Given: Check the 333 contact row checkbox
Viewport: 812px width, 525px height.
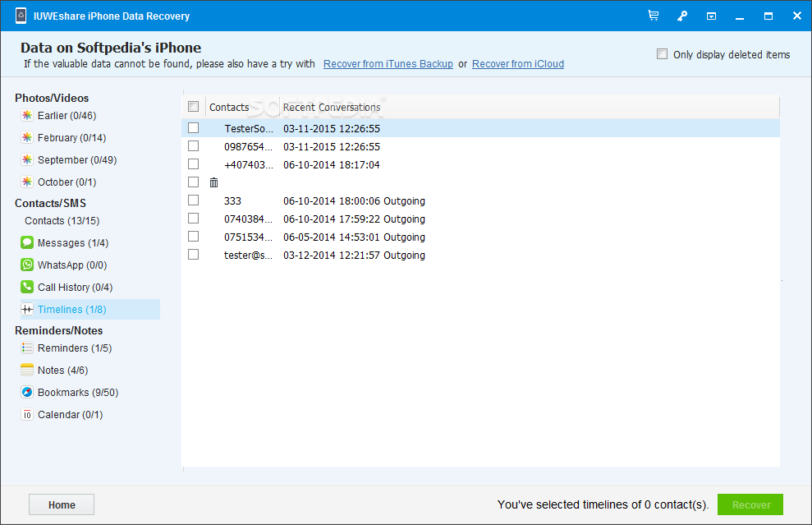Looking at the screenshot, I should [x=193, y=200].
